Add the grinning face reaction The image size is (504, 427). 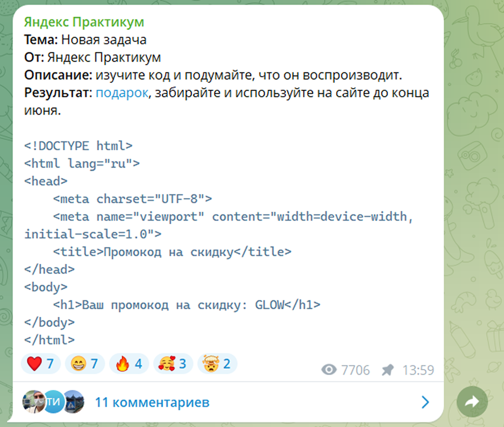click(85, 364)
